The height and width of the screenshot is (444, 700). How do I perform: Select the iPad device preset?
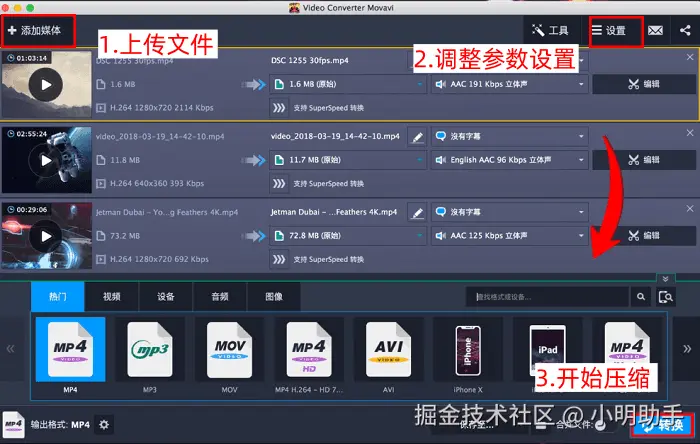547,351
